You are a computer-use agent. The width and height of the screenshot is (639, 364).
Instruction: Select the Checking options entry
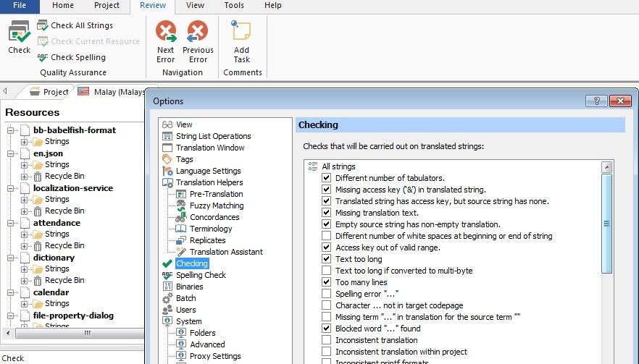point(192,263)
